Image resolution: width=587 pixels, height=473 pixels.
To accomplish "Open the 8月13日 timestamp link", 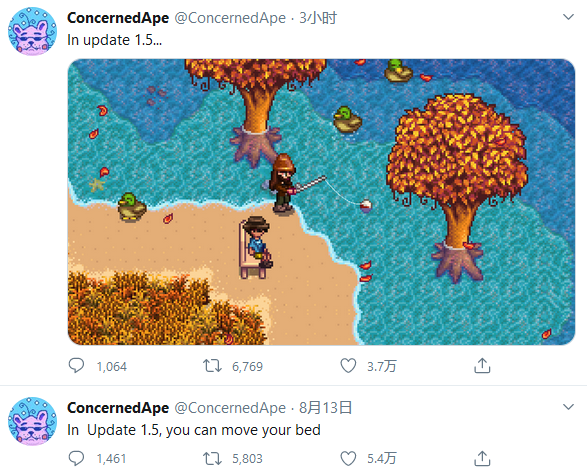I will click(x=325, y=408).
